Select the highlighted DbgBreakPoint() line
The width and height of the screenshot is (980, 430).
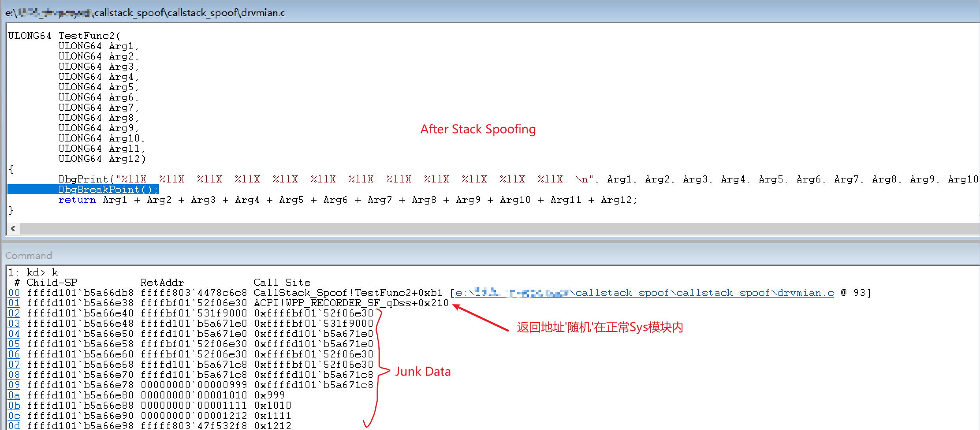coord(83,190)
